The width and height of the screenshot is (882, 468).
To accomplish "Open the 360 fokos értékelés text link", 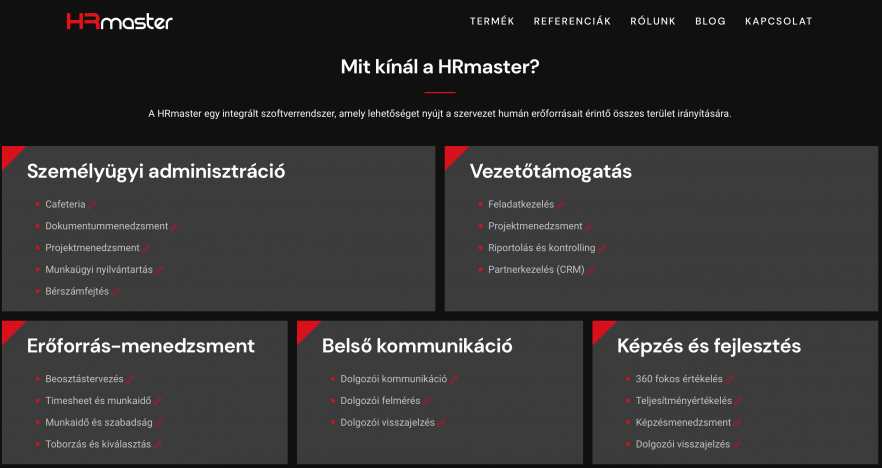I will [679, 379].
